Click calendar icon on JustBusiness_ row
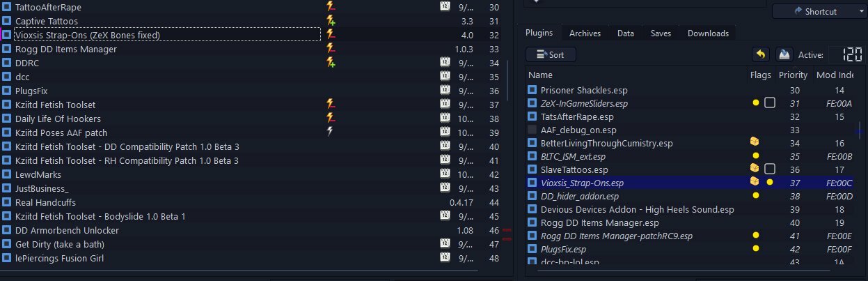The image size is (868, 281). (445, 188)
